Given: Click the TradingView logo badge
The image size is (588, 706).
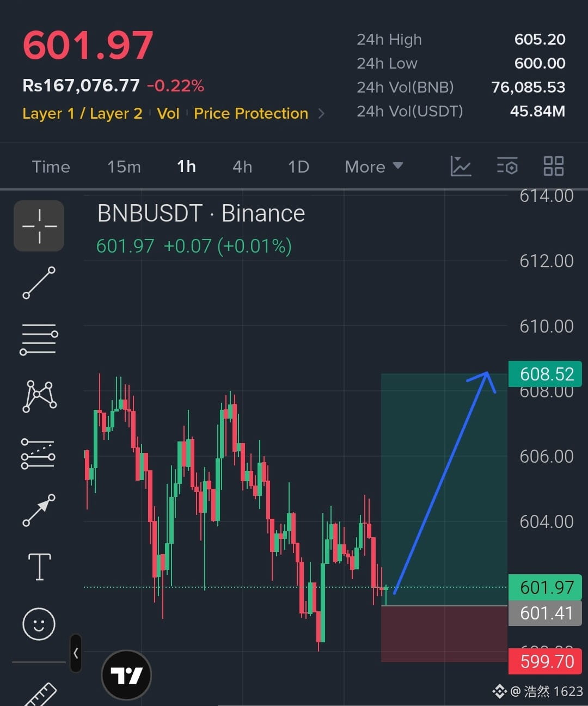Looking at the screenshot, I should 126,675.
